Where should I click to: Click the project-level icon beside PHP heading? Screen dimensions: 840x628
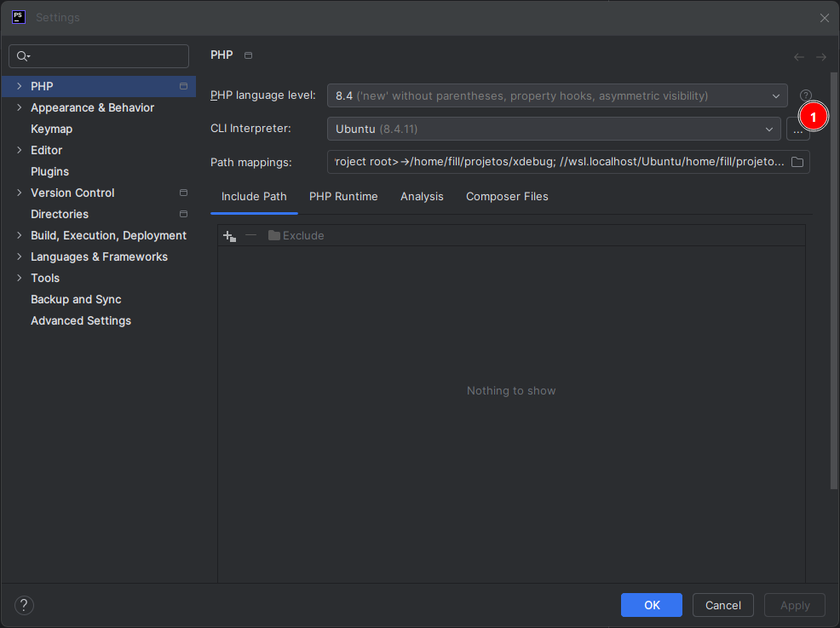249,55
